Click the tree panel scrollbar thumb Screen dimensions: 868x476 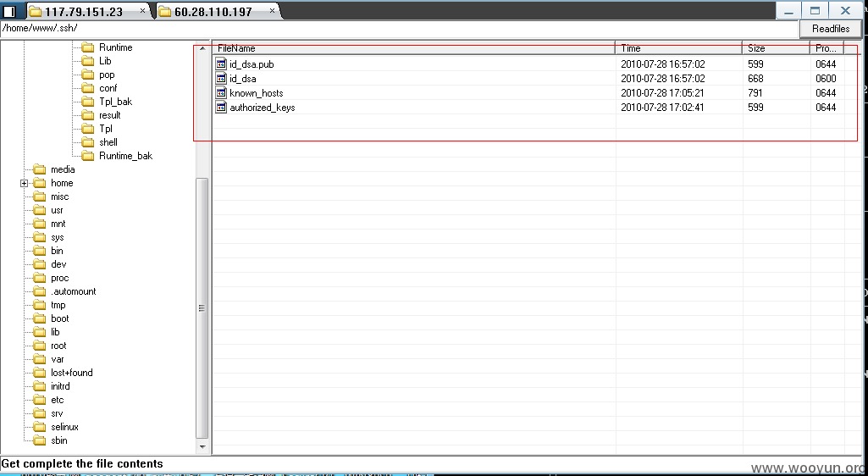pyautogui.click(x=202, y=307)
